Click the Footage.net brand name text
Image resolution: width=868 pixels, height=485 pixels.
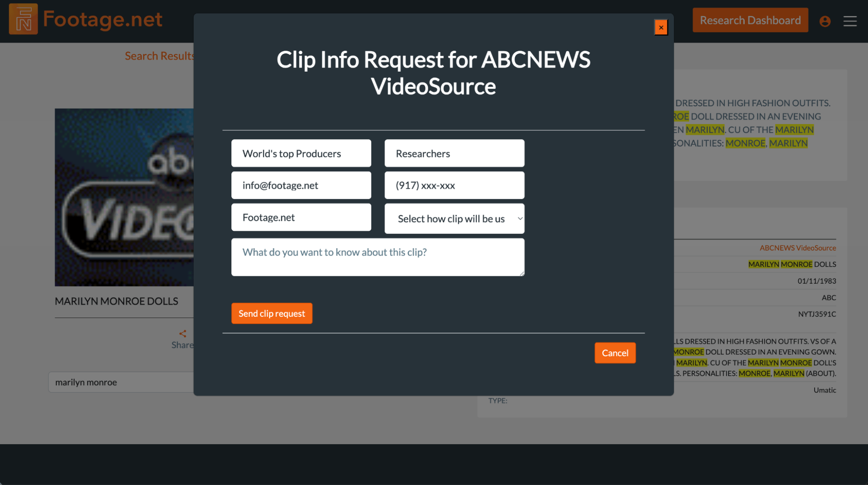[102, 19]
